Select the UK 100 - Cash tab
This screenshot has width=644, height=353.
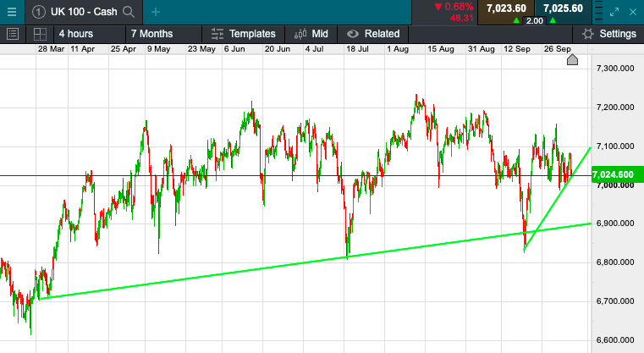[x=82, y=11]
